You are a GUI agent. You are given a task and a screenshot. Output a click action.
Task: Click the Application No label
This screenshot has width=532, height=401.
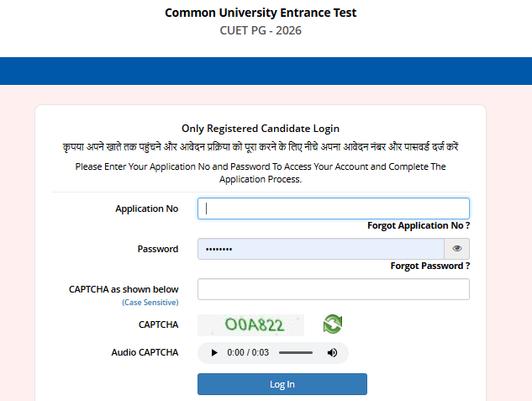(146, 208)
